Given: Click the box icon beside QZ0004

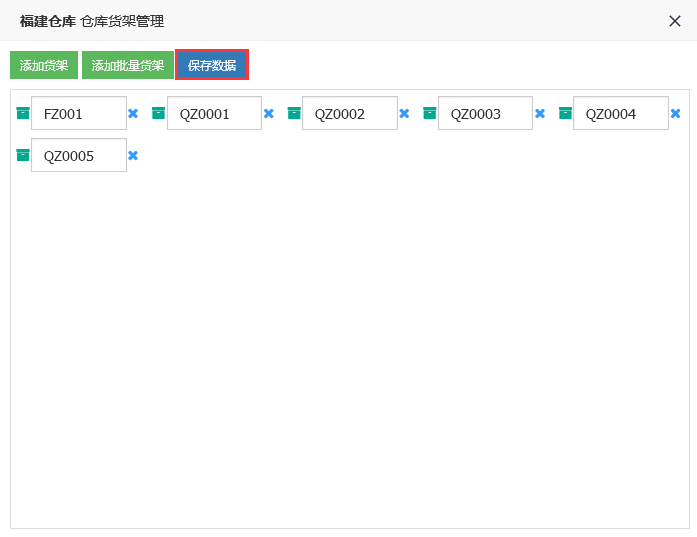Looking at the screenshot, I should [x=565, y=113].
